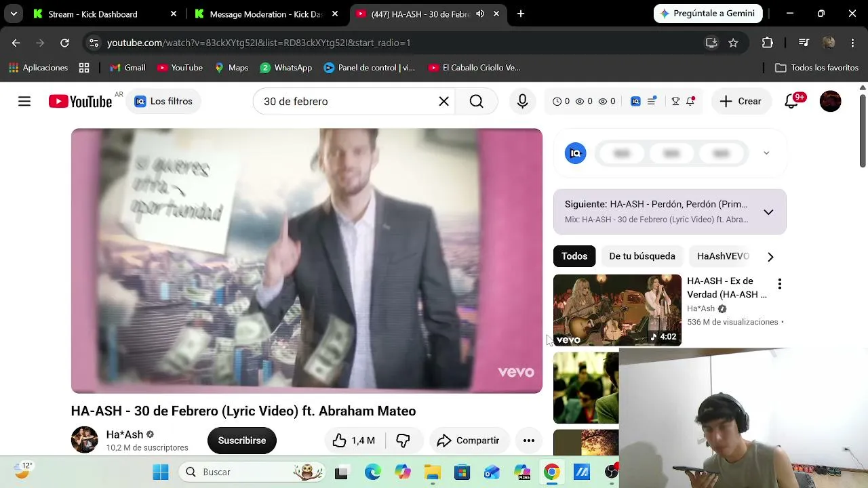Toggle the vidIQ views eye counter
This screenshot has width=868, height=488.
click(580, 101)
